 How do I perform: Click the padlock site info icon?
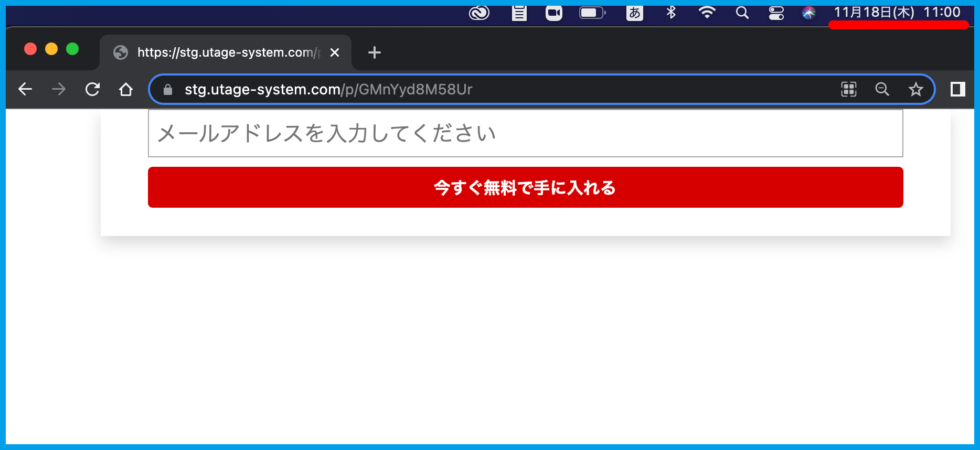click(168, 90)
